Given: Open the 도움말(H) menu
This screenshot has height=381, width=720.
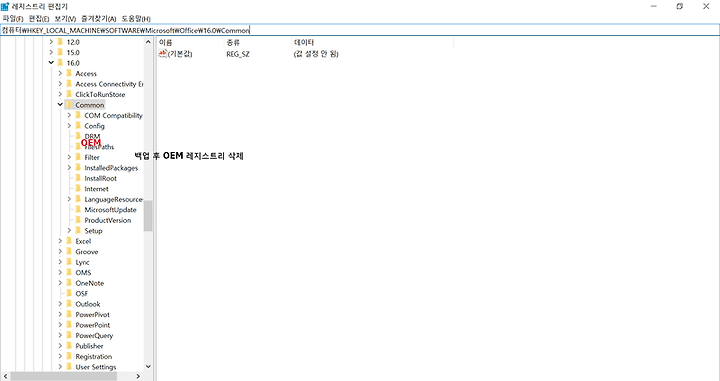Looking at the screenshot, I should (x=136, y=19).
